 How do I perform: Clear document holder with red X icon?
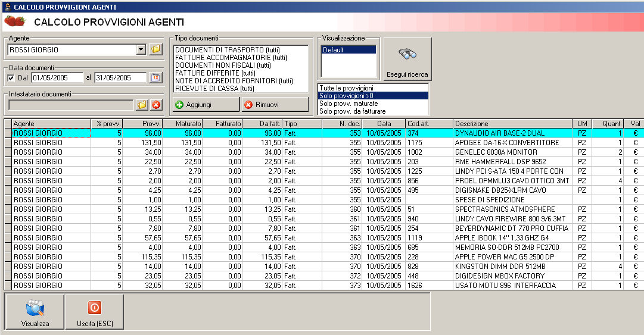click(x=155, y=105)
